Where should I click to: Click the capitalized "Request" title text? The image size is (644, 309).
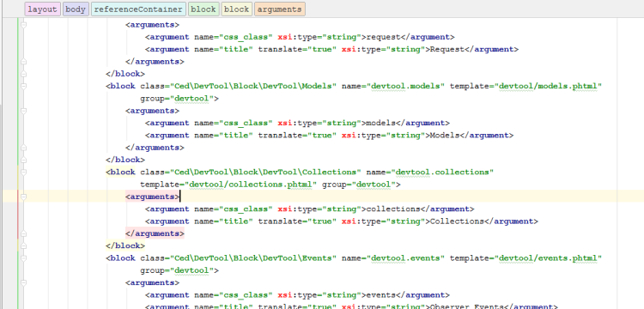[447, 49]
